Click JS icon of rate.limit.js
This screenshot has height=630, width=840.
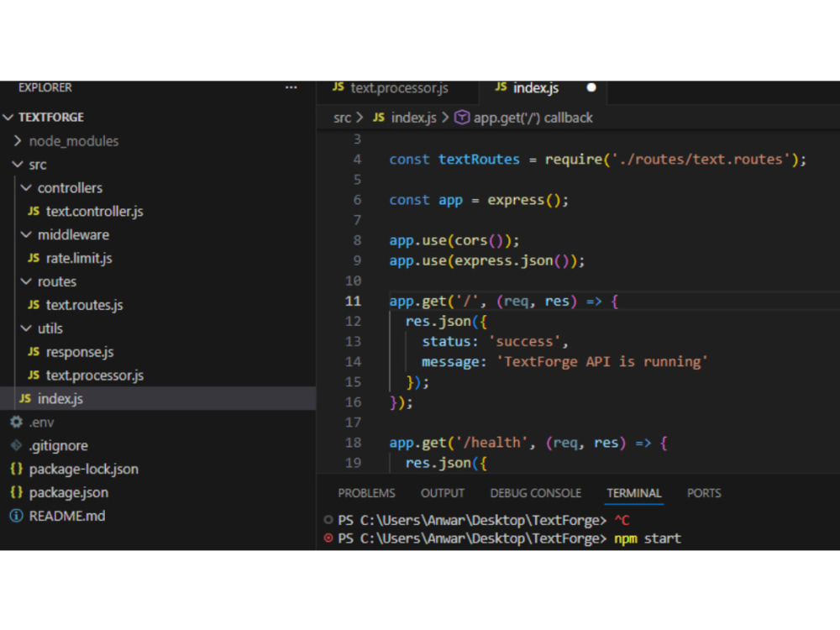point(34,258)
